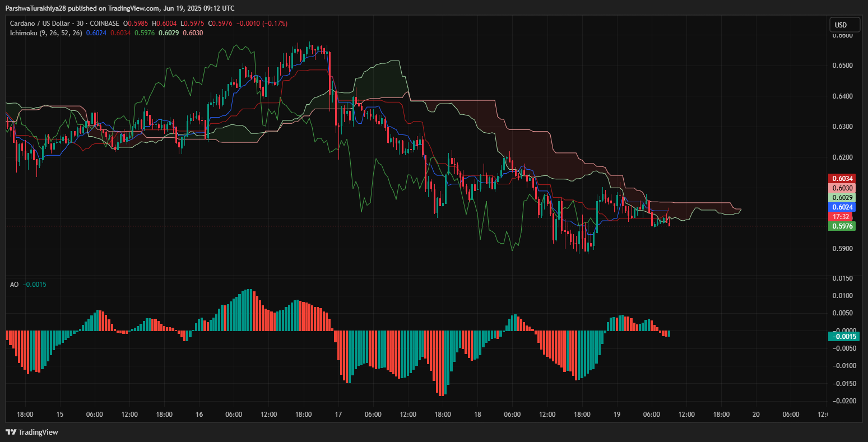
Task: Click the green 0.5976 current price tag
Action: tap(842, 226)
